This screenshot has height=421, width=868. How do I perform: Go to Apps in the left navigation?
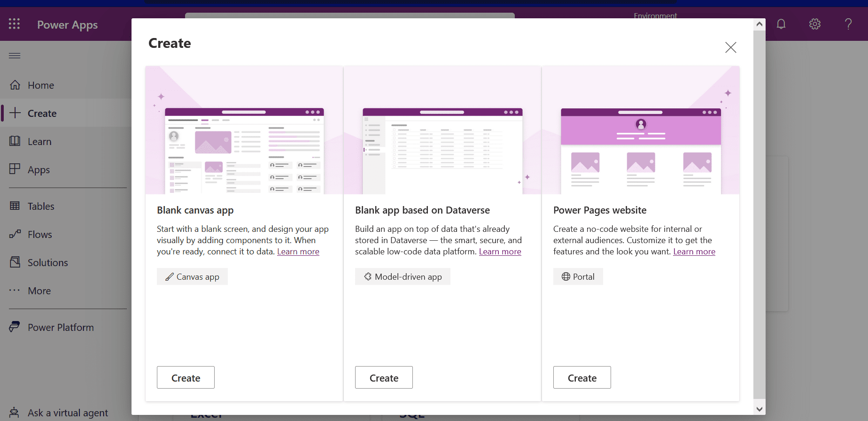(x=39, y=169)
